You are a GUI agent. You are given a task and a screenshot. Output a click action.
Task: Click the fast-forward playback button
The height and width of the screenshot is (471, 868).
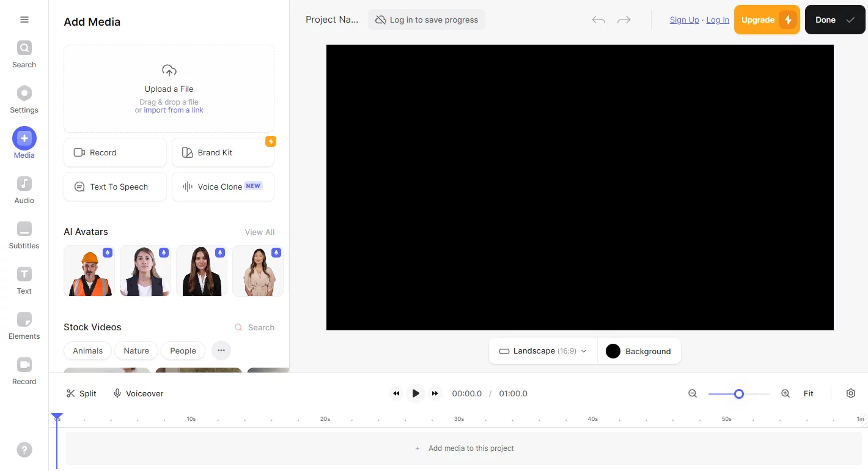click(x=435, y=393)
